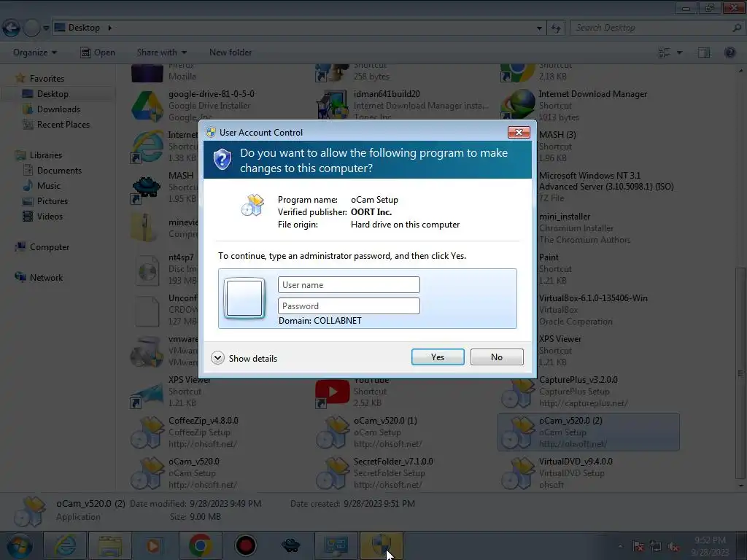Select CapturePlus_v3.2.0.0 installer icon
Screen dimensions: 747x560
pos(518,392)
